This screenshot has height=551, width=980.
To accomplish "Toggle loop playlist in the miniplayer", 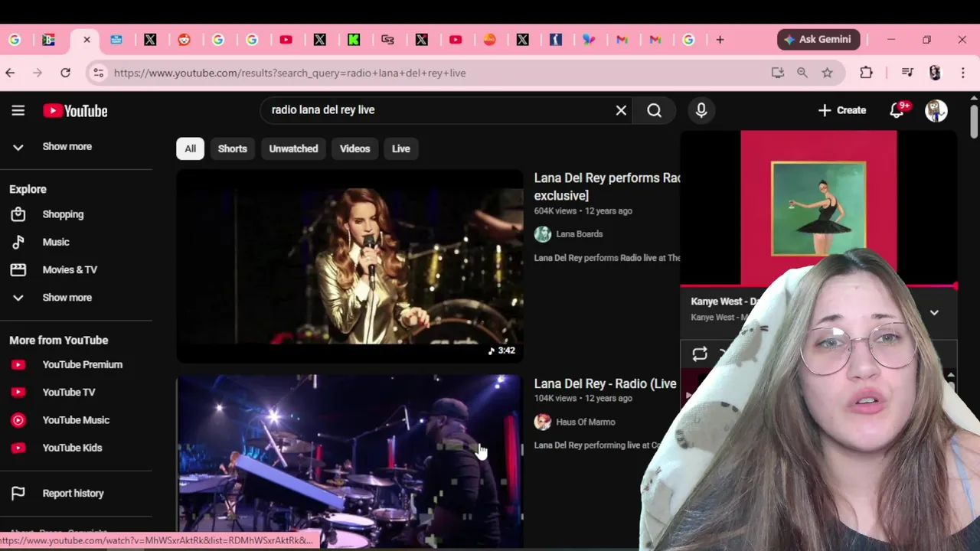I will coord(700,354).
